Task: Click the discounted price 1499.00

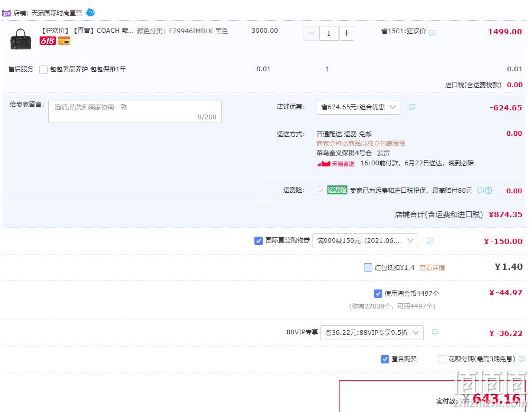Action: [x=505, y=32]
